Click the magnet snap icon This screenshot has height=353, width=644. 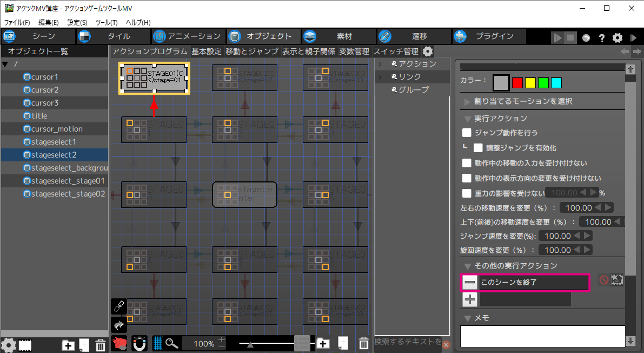pos(140,343)
